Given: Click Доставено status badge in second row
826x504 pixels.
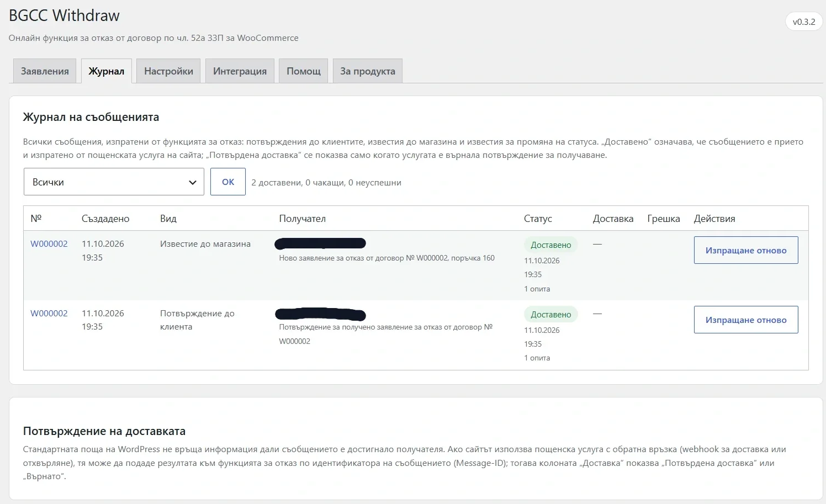Looking at the screenshot, I should [551, 315].
